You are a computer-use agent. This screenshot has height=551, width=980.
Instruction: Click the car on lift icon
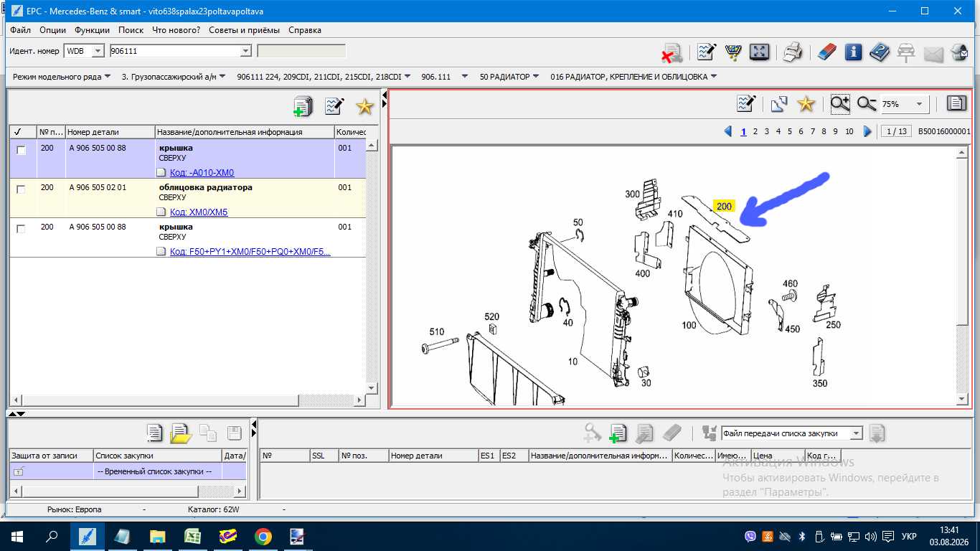tap(906, 52)
